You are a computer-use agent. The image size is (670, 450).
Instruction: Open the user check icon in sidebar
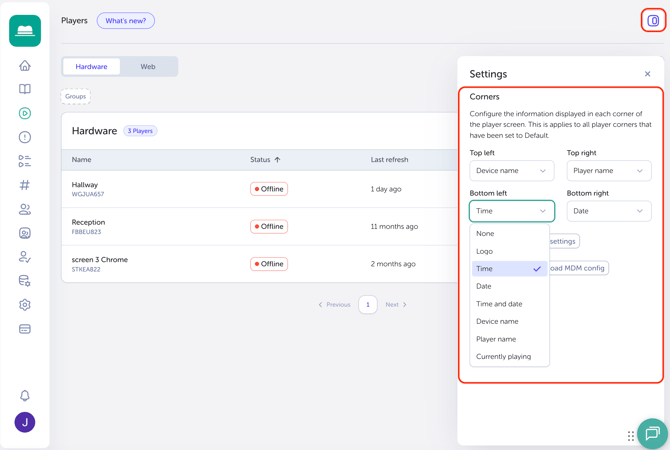tap(25, 257)
